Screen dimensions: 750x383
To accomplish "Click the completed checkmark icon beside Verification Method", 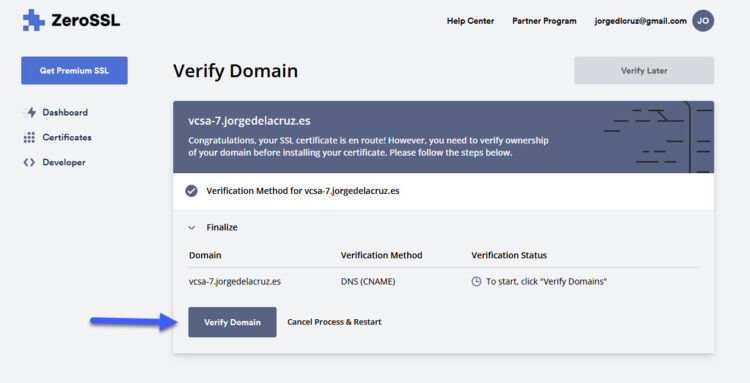I will coord(191,191).
